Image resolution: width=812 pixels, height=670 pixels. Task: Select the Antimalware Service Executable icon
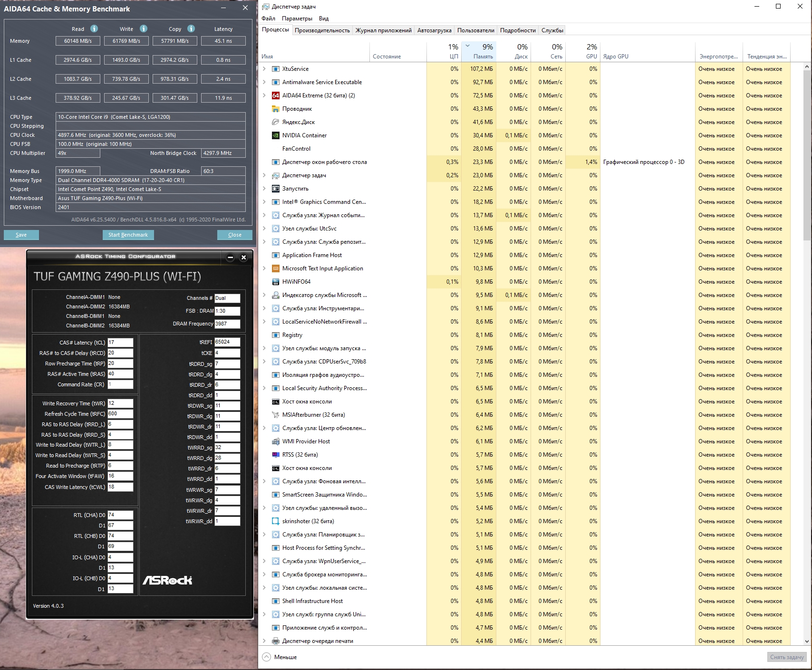(275, 82)
